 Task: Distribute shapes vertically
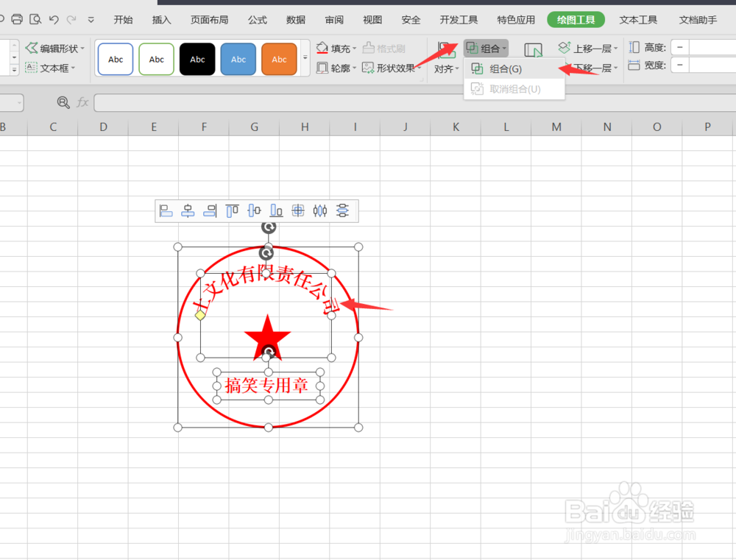coord(342,210)
